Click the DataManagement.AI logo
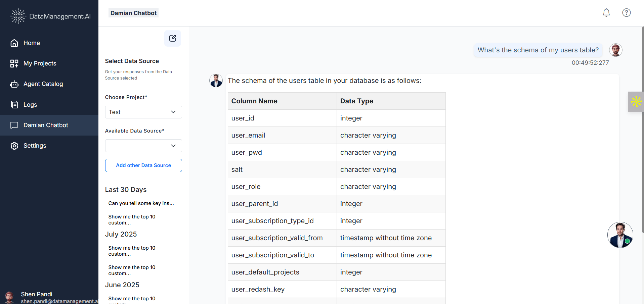The width and height of the screenshot is (644, 304). (x=50, y=16)
